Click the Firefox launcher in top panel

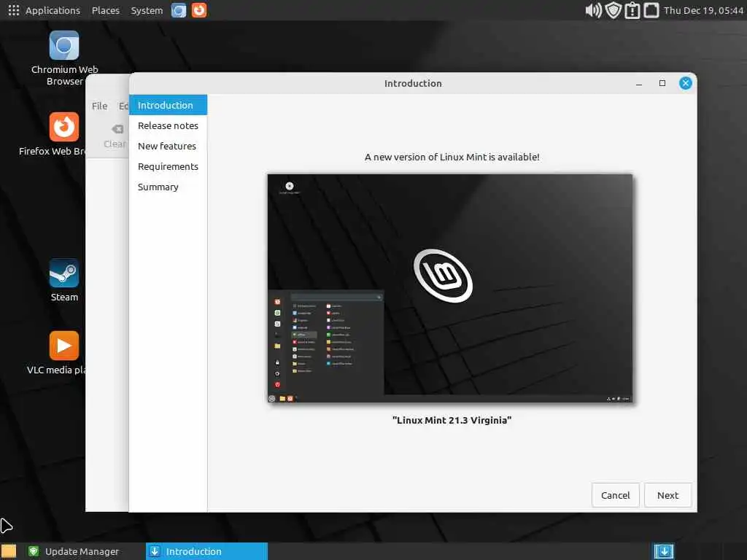[199, 10]
